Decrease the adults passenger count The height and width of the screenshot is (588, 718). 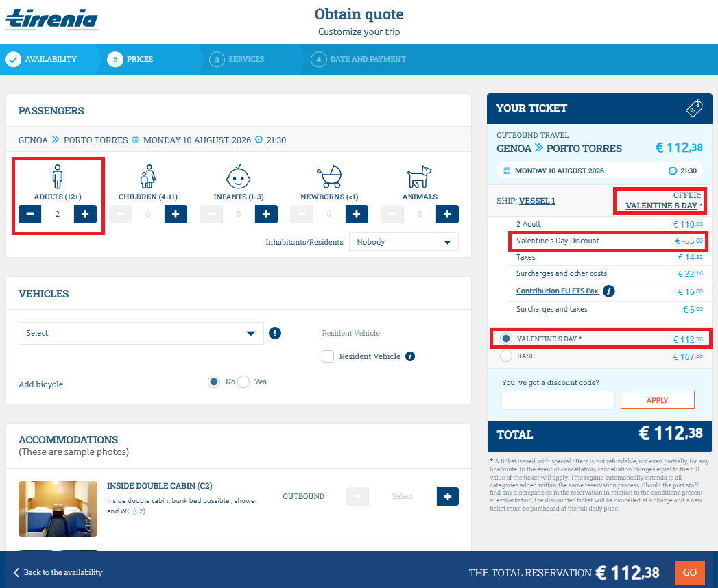pyautogui.click(x=30, y=215)
